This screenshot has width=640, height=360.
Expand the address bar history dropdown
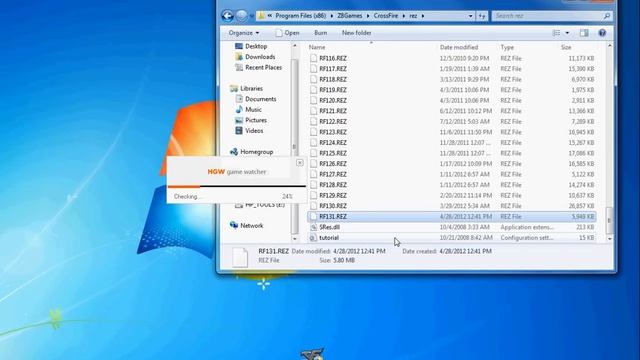[470, 16]
